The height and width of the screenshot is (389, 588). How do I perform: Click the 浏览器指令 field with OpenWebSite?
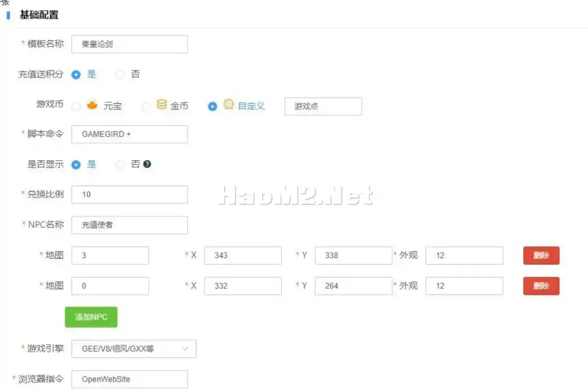130,379
